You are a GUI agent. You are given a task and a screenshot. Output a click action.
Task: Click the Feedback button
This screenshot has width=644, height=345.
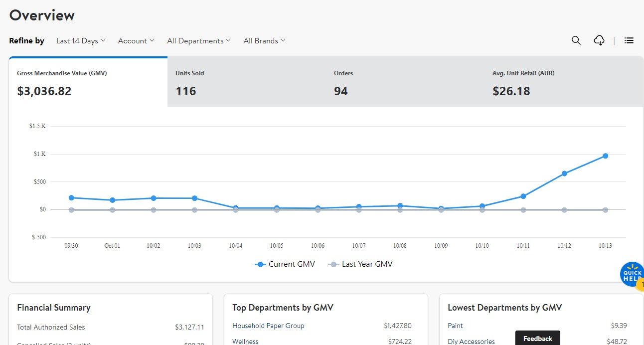click(x=537, y=339)
